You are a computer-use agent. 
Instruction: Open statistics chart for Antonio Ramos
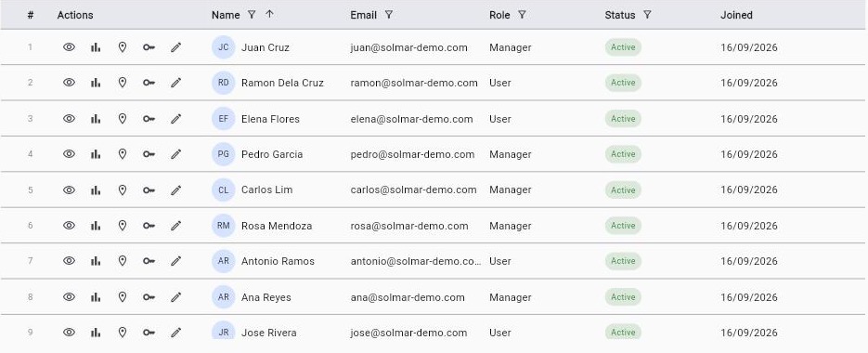[96, 261]
